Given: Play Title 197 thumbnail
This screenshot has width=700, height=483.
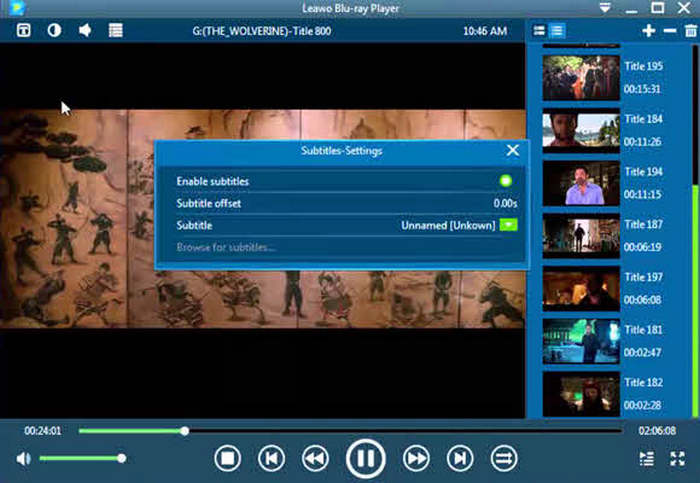Looking at the screenshot, I should [581, 288].
